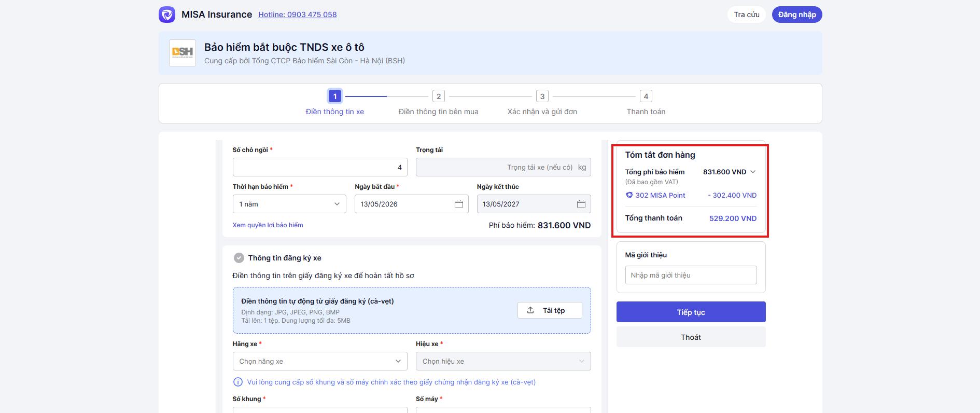Click the Phí bảo hiểm 831.600 VND text
980x413 pixels.
tap(540, 225)
